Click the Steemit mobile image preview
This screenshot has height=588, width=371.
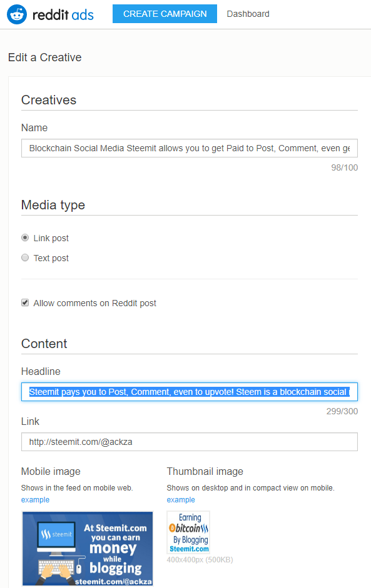(88, 549)
